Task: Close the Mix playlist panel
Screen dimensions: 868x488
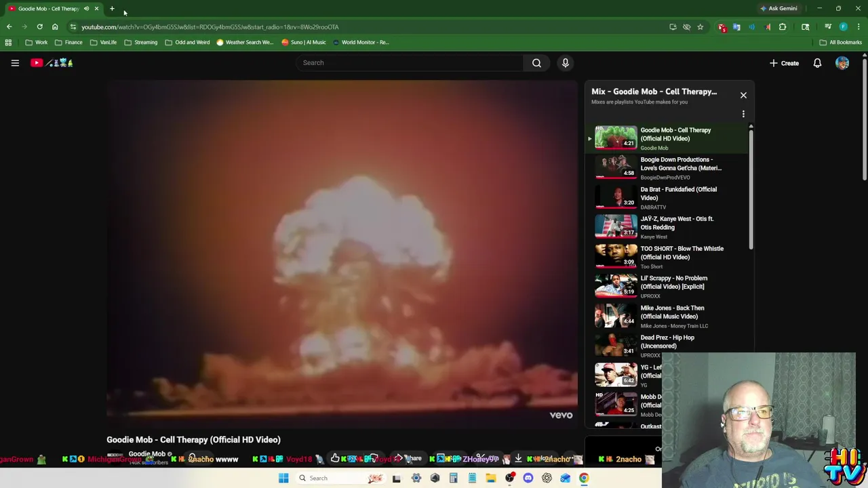Action: (743, 96)
